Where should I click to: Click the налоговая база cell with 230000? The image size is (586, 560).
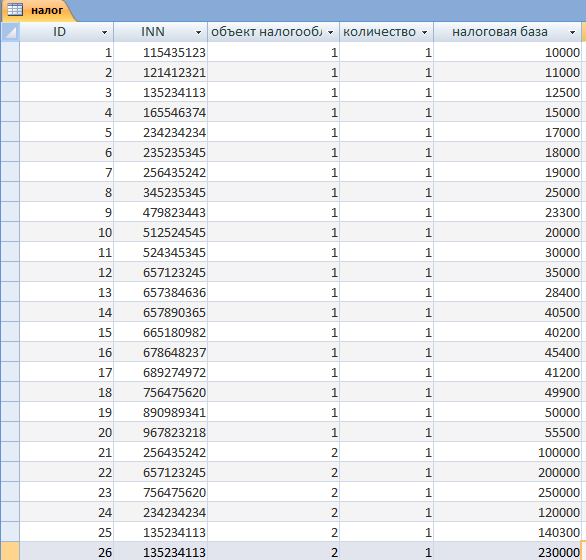click(507, 552)
